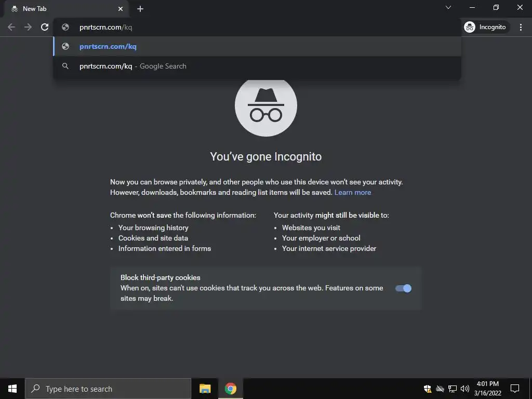Viewport: 532px width, 399px height.
Task: Minimize the Chrome window
Action: [x=472, y=7]
